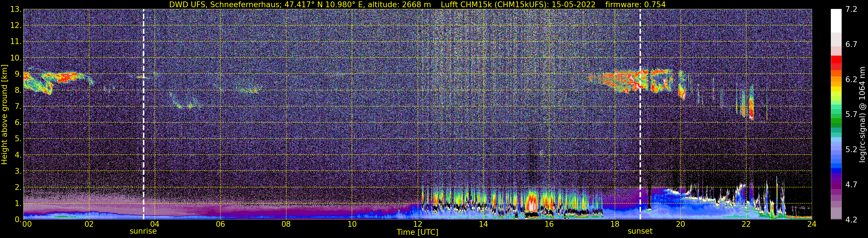
Task: Click the red-white low cloud at 15:30 UTC
Action: [532, 202]
